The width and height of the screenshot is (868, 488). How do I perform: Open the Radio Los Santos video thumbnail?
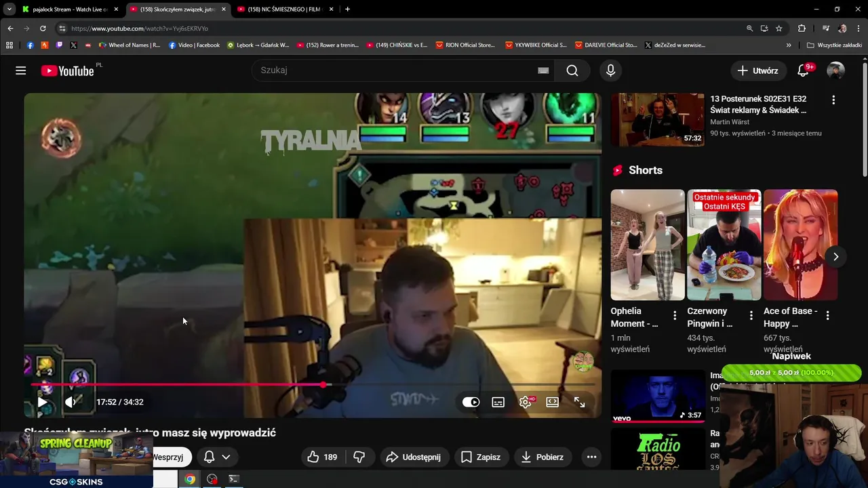point(657,448)
